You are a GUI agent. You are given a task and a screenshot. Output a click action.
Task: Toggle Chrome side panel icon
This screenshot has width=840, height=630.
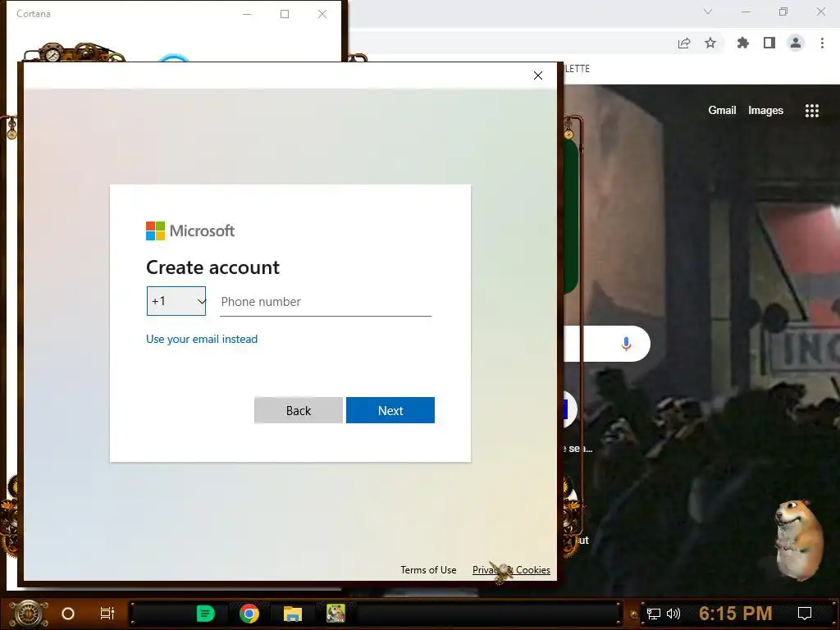[769, 43]
